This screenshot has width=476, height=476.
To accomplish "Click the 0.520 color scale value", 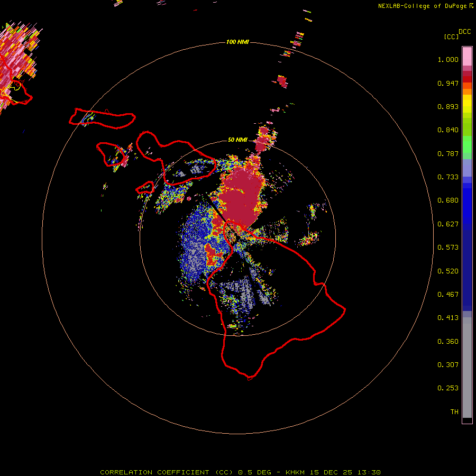I will (x=448, y=271).
